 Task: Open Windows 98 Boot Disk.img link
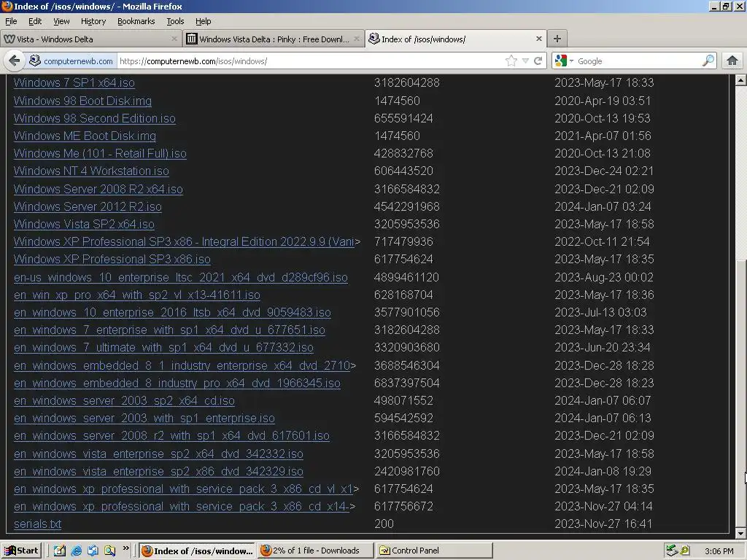pyautogui.click(x=83, y=101)
